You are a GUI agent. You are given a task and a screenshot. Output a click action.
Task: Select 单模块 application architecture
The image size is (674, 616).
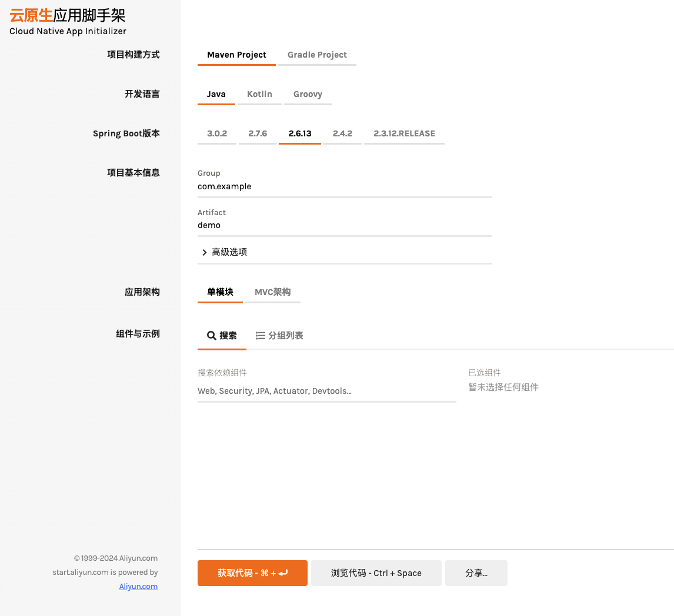[x=220, y=293]
